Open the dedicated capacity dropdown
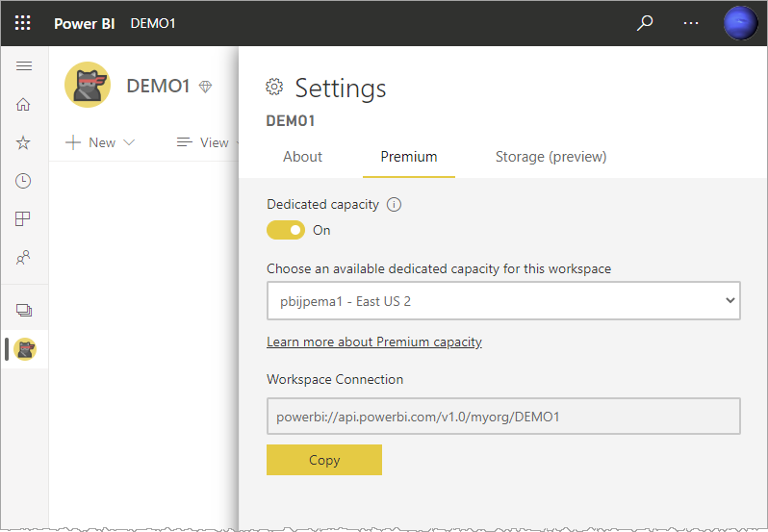This screenshot has width=768, height=532. tap(503, 300)
